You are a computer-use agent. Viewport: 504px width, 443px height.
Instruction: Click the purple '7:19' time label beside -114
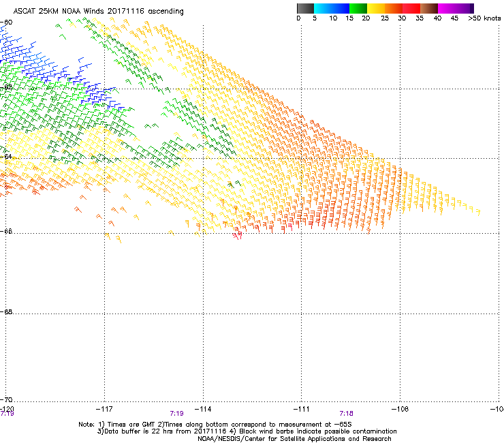point(177,414)
